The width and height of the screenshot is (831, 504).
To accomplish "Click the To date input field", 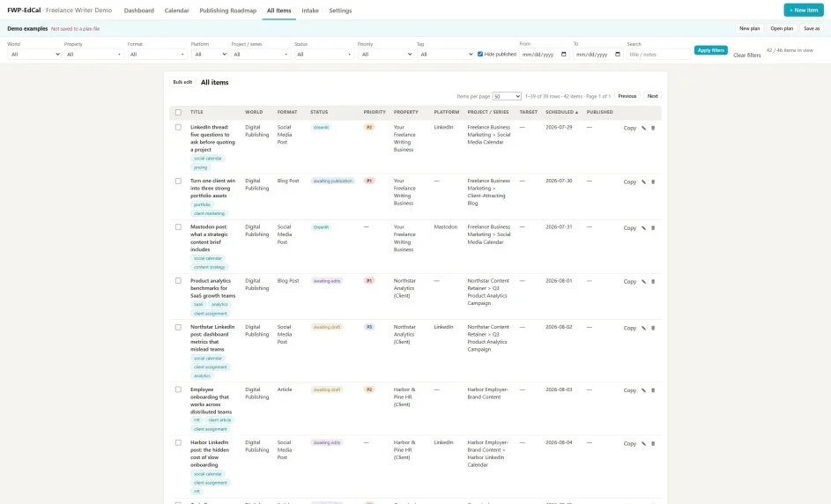I will (597, 54).
